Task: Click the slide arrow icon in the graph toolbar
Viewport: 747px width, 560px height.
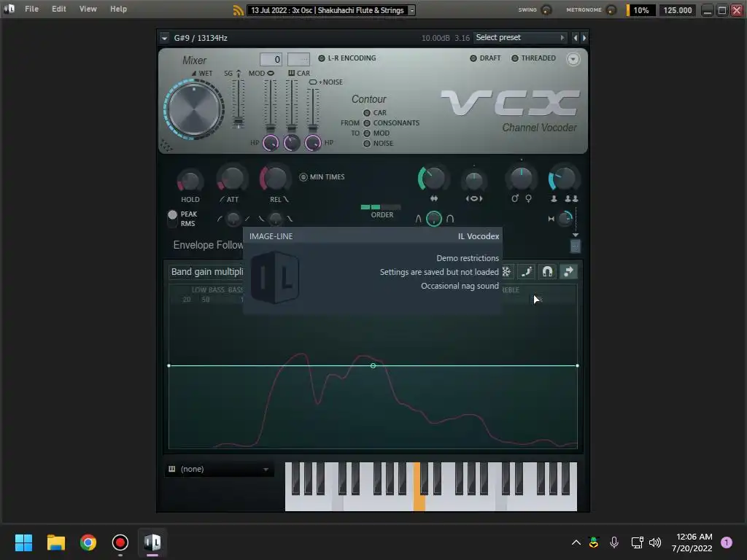Action: click(x=568, y=271)
